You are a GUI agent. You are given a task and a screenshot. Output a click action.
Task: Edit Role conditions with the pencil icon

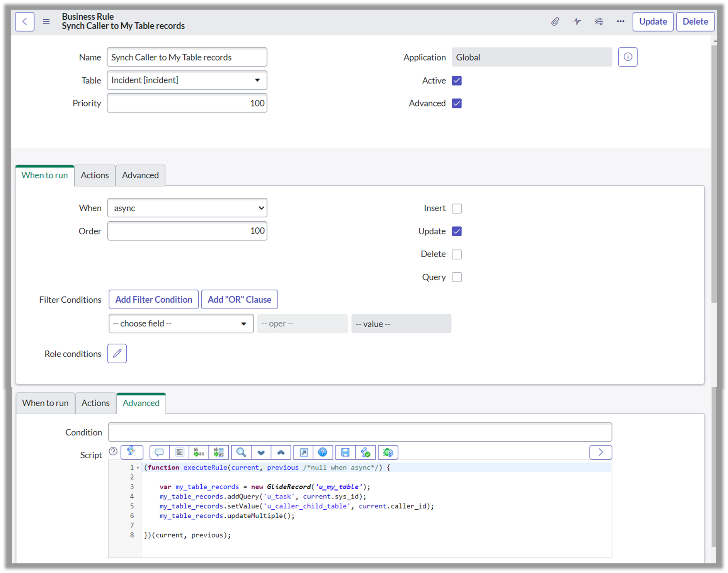pos(117,353)
